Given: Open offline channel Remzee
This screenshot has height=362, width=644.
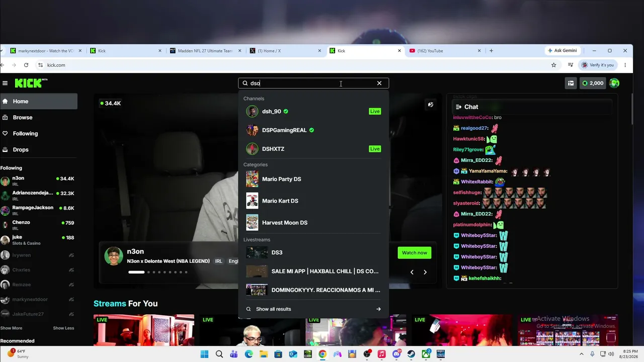Looking at the screenshot, I should click(x=39, y=285).
